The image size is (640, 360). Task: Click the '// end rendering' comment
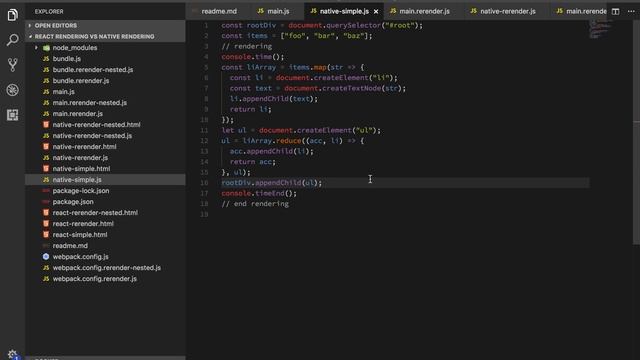coord(255,204)
